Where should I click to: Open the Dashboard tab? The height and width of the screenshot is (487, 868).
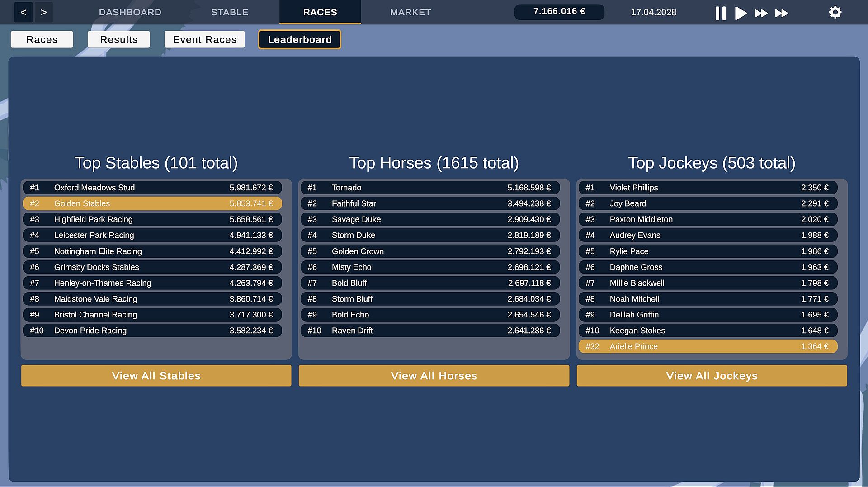coord(130,12)
